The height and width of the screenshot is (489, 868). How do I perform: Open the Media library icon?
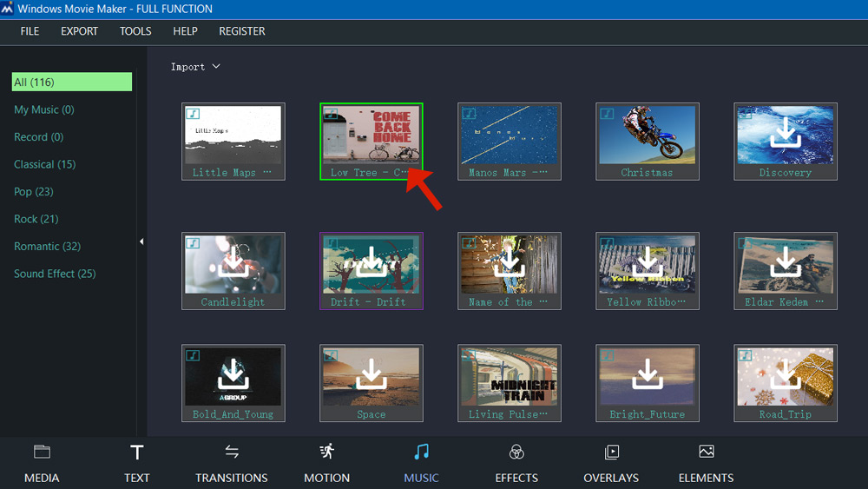(x=42, y=452)
